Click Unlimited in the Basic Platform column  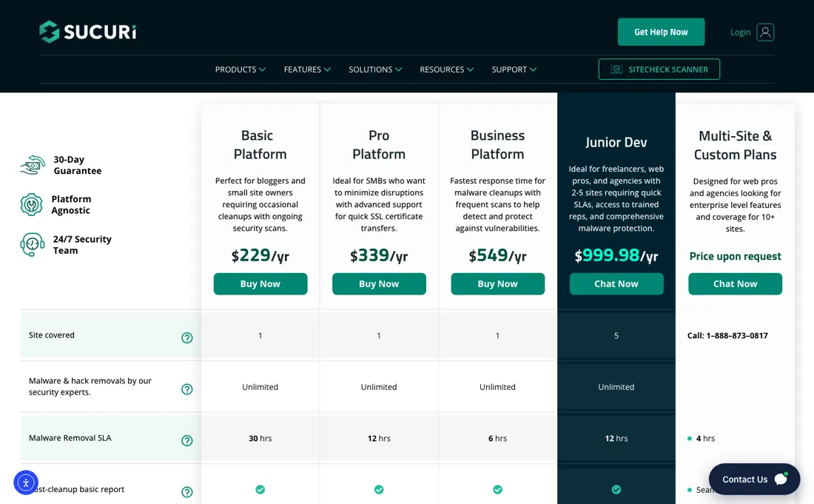click(260, 387)
